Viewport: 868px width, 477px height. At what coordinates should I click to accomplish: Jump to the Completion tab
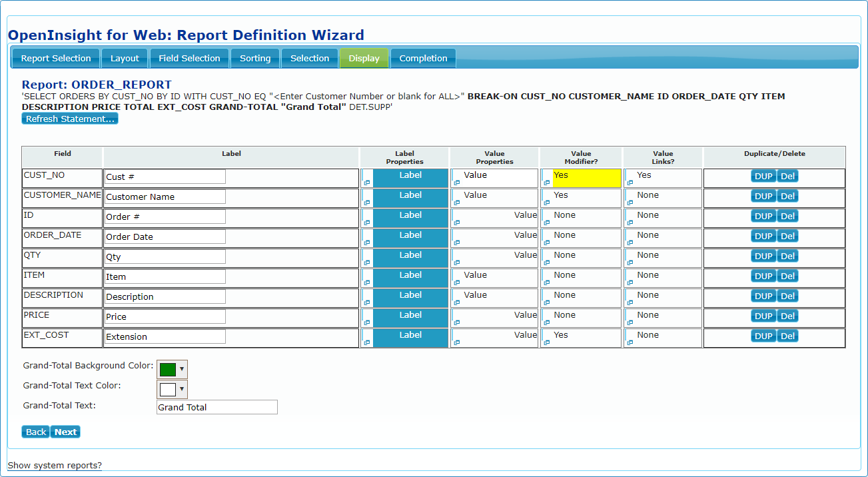(423, 58)
